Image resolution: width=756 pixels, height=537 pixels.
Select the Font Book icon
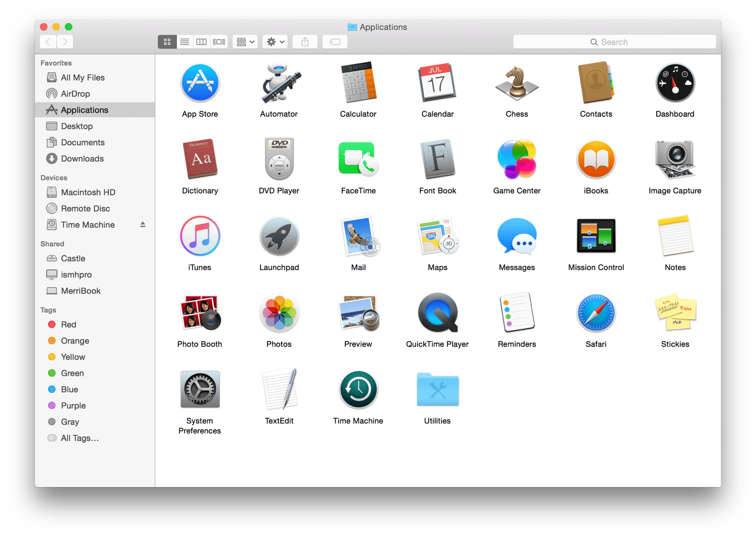click(437, 159)
